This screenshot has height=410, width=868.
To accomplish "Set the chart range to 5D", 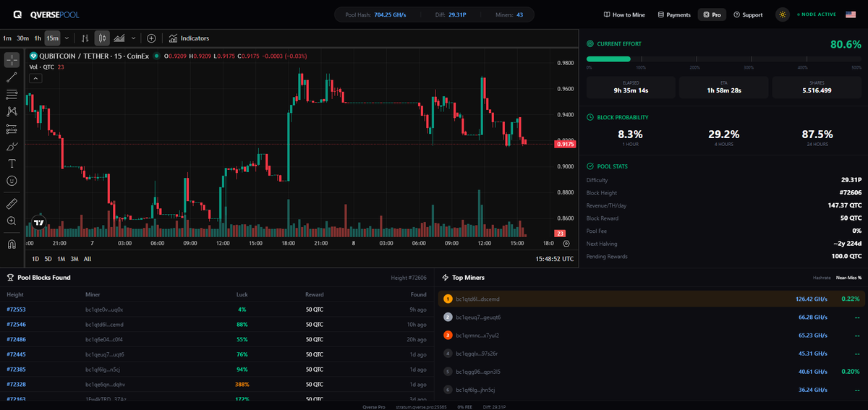I will click(48, 258).
